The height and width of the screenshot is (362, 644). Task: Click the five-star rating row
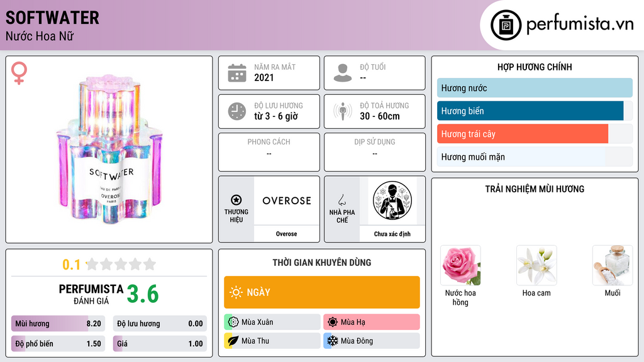coord(121,264)
